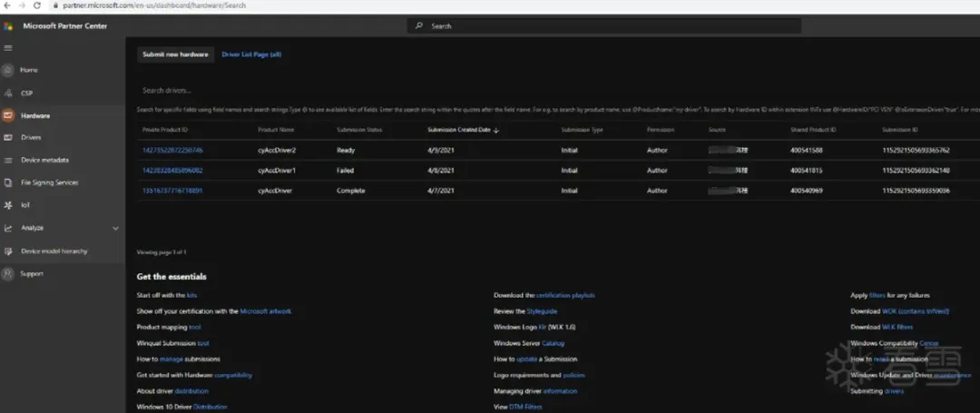Open Home via its sidebar icon
The image size is (980, 413).
(8, 70)
